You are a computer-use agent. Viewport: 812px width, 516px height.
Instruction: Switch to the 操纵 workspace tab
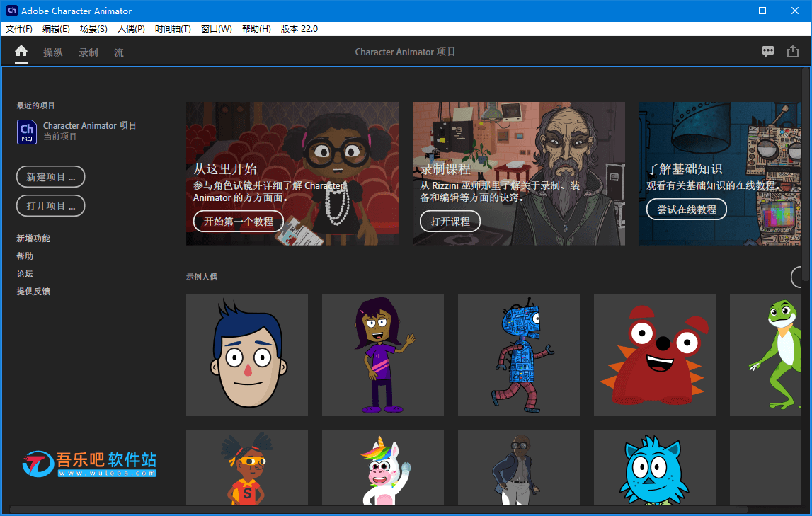[53, 52]
